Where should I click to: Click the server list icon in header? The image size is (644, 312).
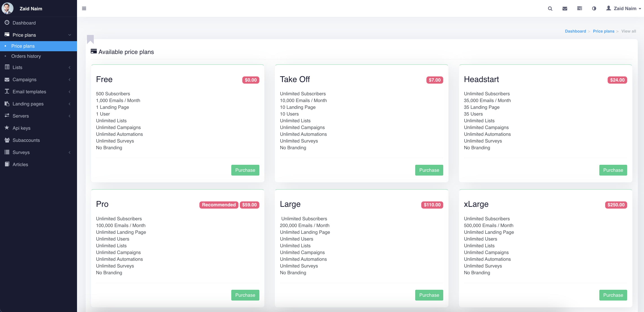[580, 9]
